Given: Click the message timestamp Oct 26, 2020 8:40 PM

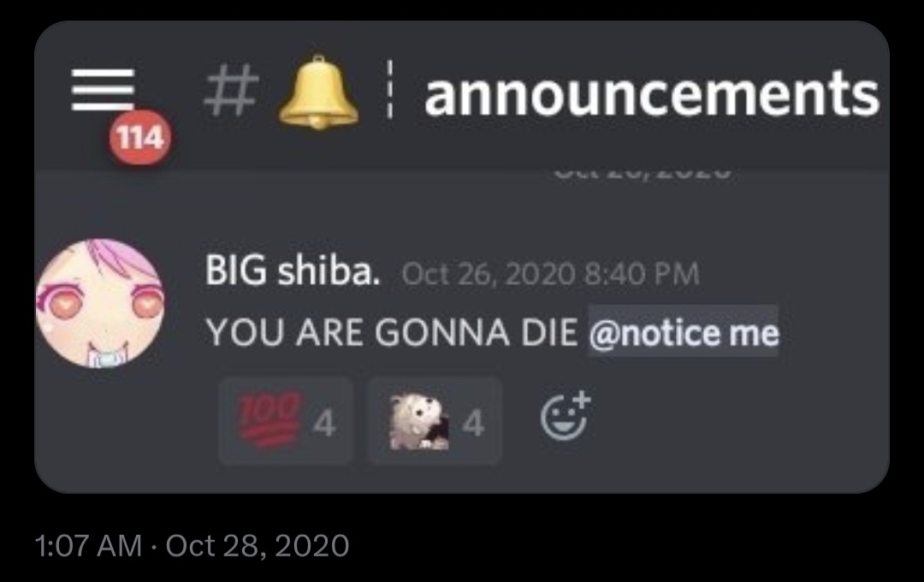Looking at the screenshot, I should pyautogui.click(x=550, y=274).
